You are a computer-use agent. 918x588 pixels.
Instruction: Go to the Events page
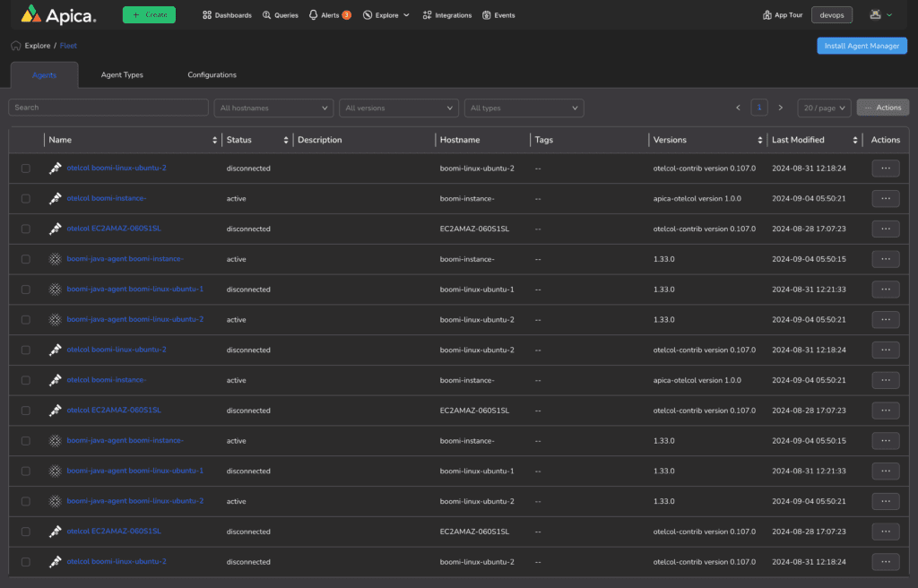(498, 15)
